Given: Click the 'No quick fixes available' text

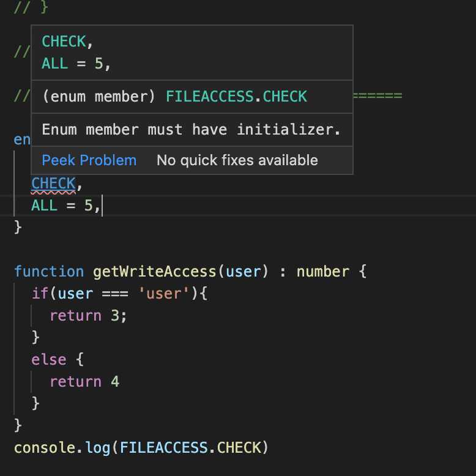Looking at the screenshot, I should tap(237, 160).
